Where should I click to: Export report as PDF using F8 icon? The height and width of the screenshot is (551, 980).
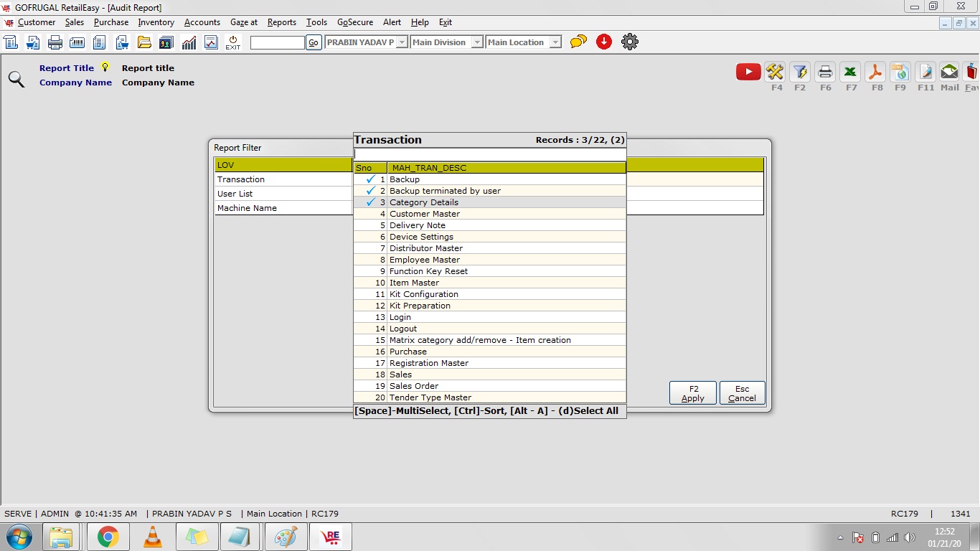pyautogui.click(x=875, y=72)
